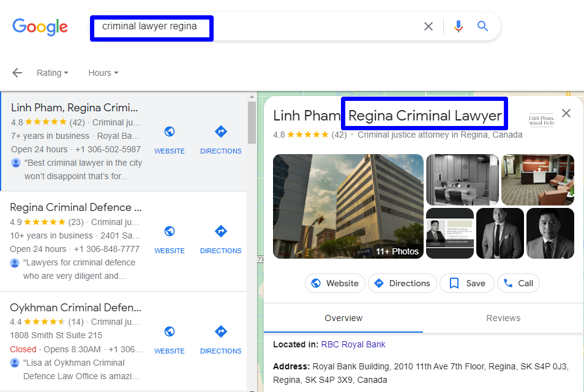
Task: Clear the search query with the X icon
Action: (x=428, y=26)
